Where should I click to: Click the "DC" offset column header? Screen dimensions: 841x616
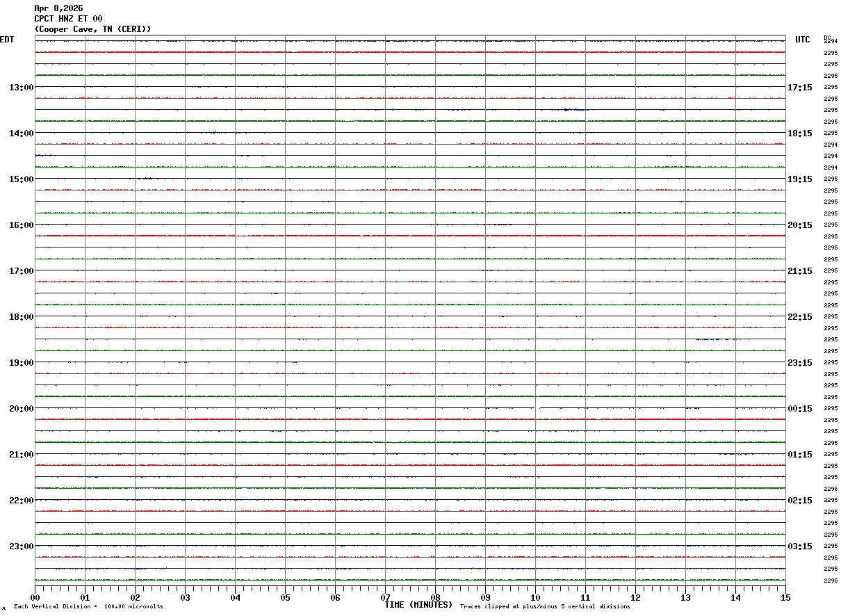tap(827, 38)
